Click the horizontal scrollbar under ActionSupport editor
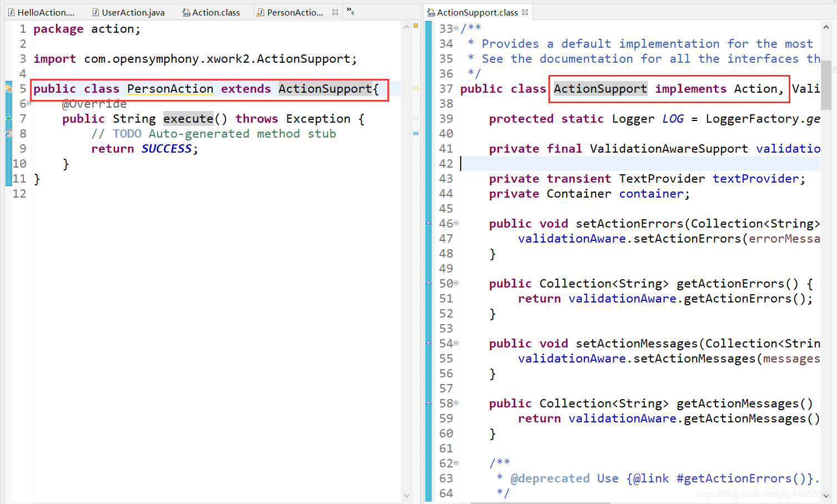Screen dimensions: 837x504 [x=539, y=503]
